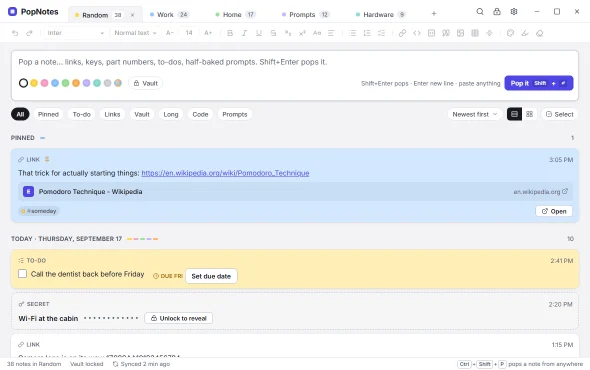Redo the last undone edit
590x370 pixels.
click(29, 33)
